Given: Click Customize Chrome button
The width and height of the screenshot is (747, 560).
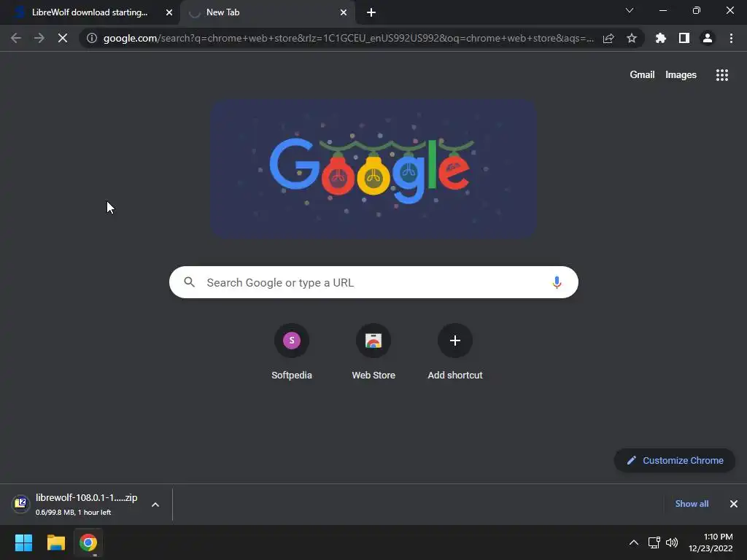Looking at the screenshot, I should pyautogui.click(x=675, y=461).
